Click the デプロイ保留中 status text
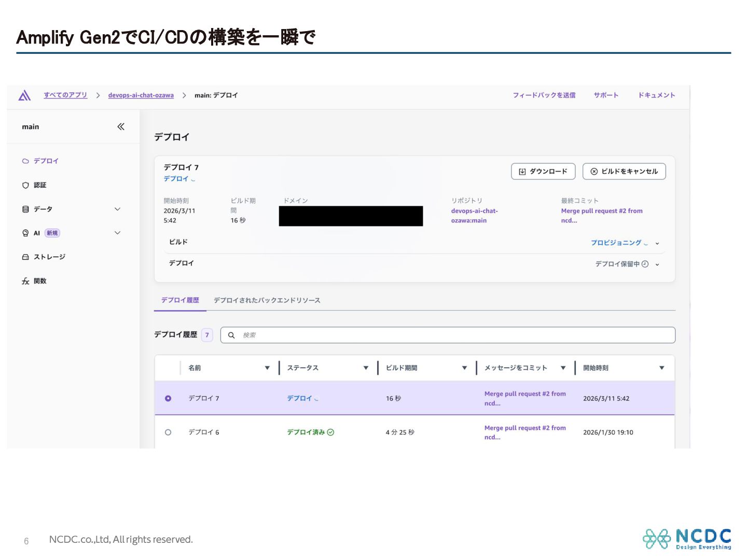The height and width of the screenshot is (560, 747). click(x=617, y=264)
